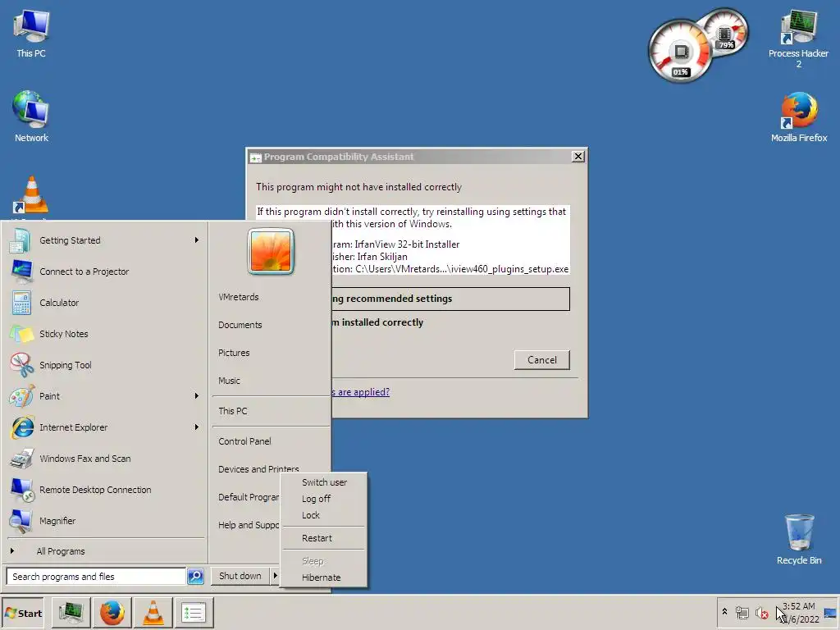Open Paint palette icon
Image resolution: width=840 pixels, height=630 pixels.
pyautogui.click(x=21, y=396)
